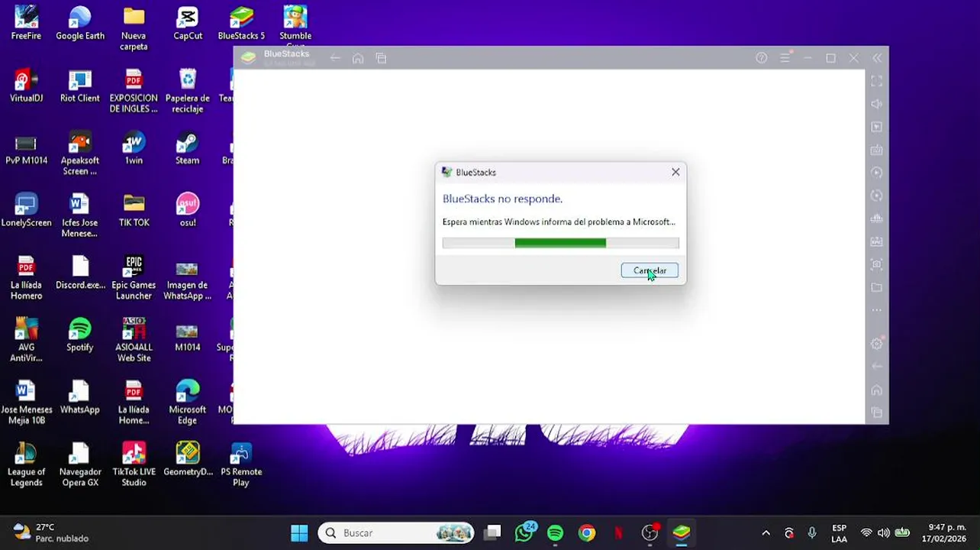980x550 pixels.
Task: Select the Steam desktop shortcut
Action: pos(188,148)
